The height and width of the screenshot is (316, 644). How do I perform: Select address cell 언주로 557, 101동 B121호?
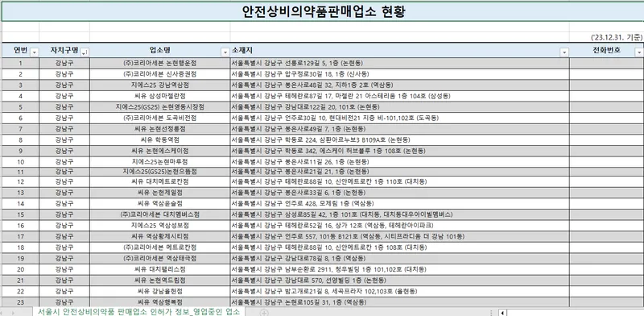(x=399, y=236)
